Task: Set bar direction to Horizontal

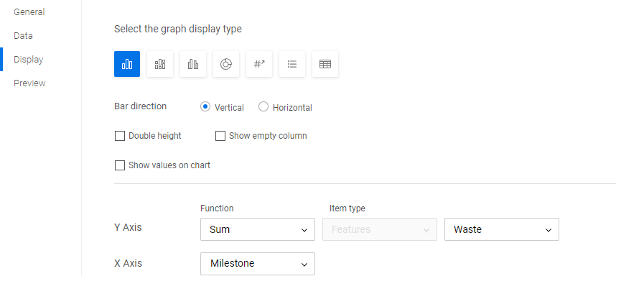Action: [x=263, y=107]
